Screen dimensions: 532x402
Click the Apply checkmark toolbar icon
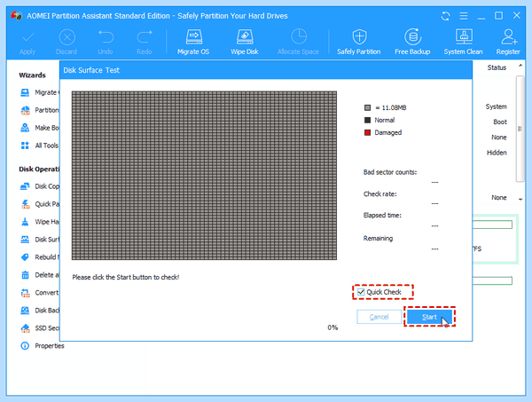[27, 37]
